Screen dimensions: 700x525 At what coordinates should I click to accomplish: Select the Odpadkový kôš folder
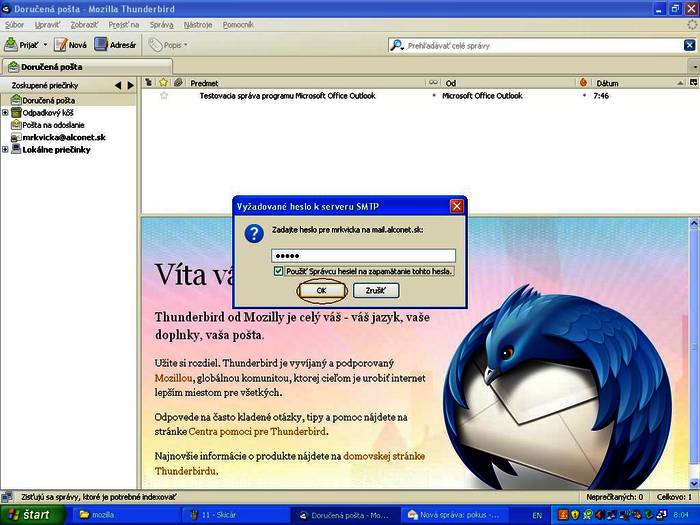coord(48,113)
